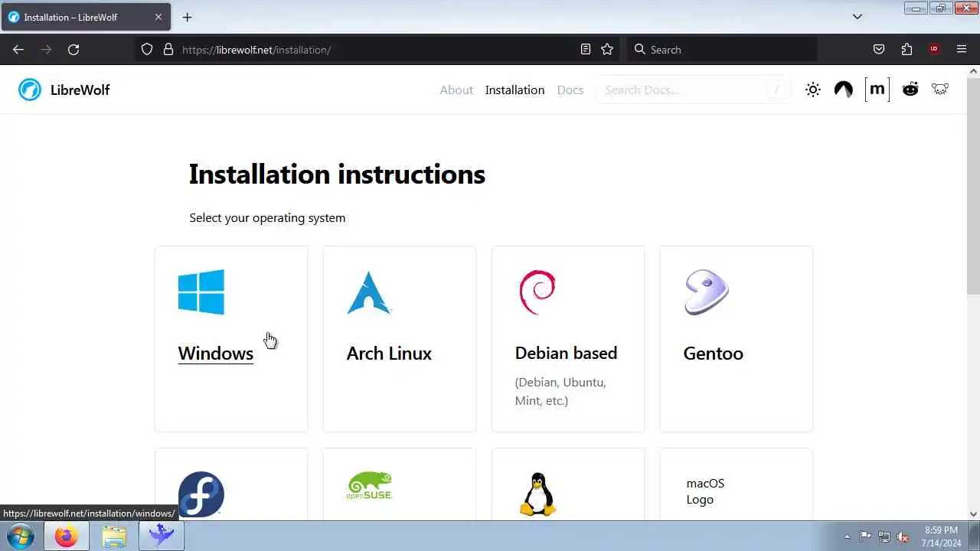Open the tracking protection shield icon
The width and height of the screenshot is (980, 551).
click(x=147, y=49)
